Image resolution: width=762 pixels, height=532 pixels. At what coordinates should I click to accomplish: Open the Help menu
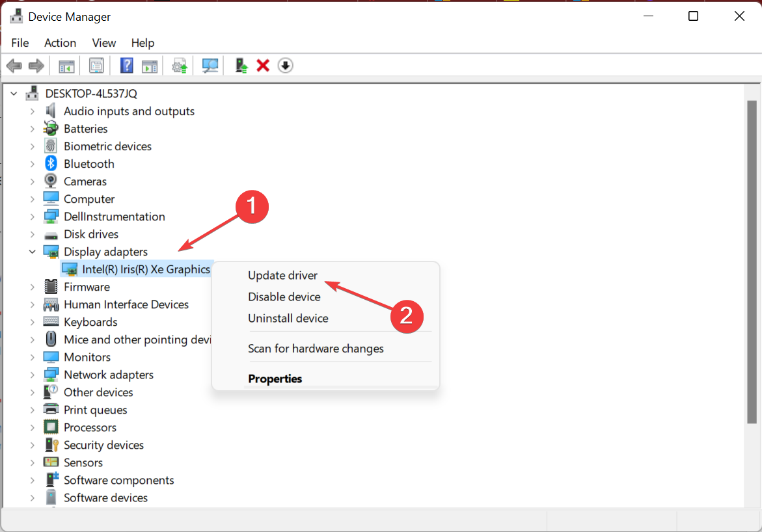[x=143, y=43]
